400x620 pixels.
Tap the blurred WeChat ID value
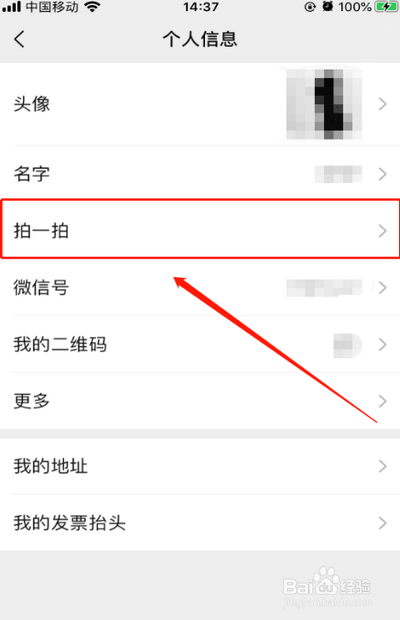(x=324, y=287)
